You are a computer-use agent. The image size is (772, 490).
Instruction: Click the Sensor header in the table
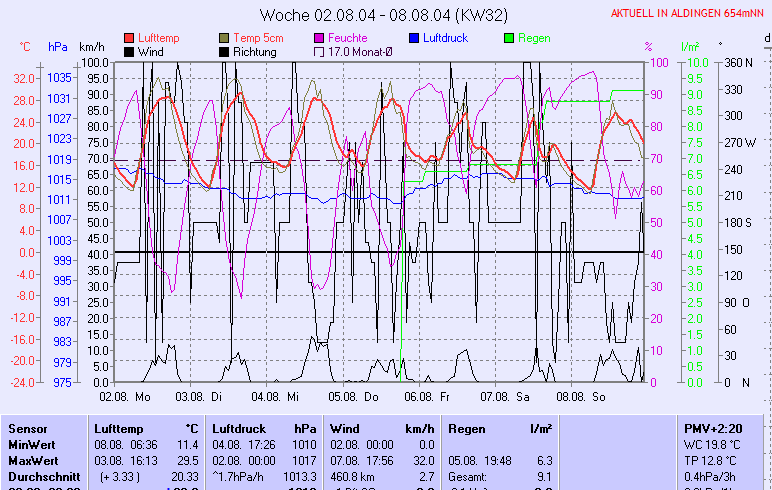click(27, 428)
